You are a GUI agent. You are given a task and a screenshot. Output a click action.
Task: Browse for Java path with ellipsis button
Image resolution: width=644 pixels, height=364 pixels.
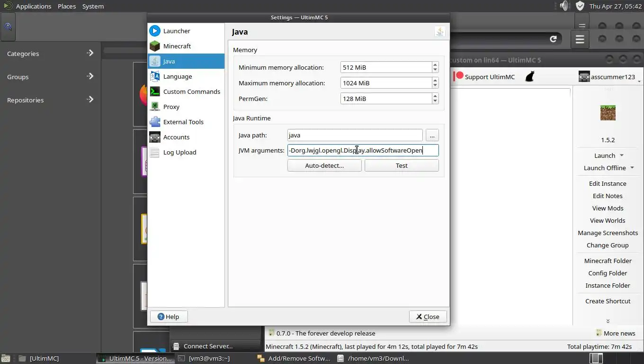[432, 135]
